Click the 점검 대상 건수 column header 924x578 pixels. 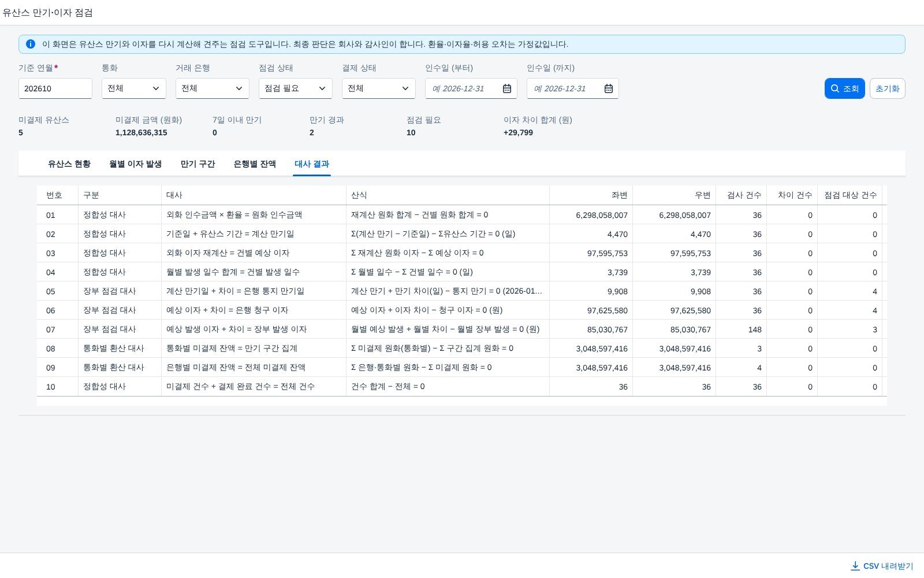coord(850,195)
